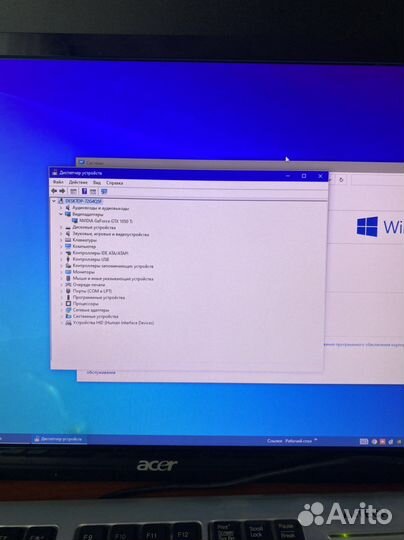This screenshot has height=540, width=404.
Task: Click the icon beside Устройства HID
Action: (x=68, y=323)
